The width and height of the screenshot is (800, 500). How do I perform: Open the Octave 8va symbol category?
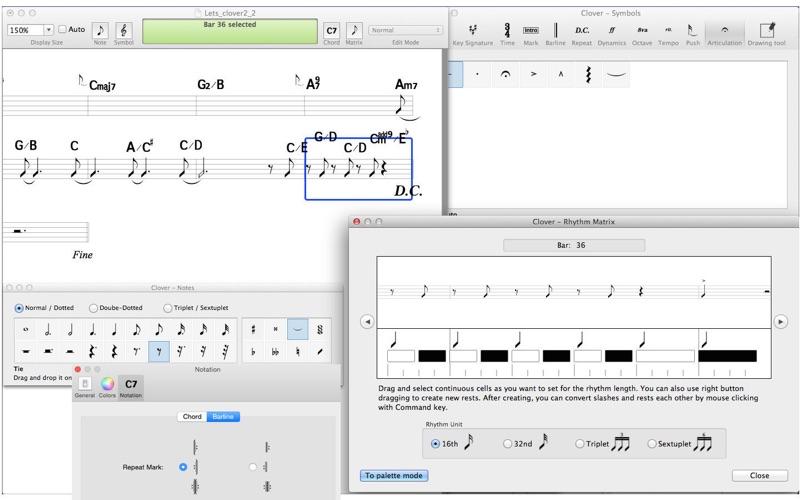click(x=642, y=35)
